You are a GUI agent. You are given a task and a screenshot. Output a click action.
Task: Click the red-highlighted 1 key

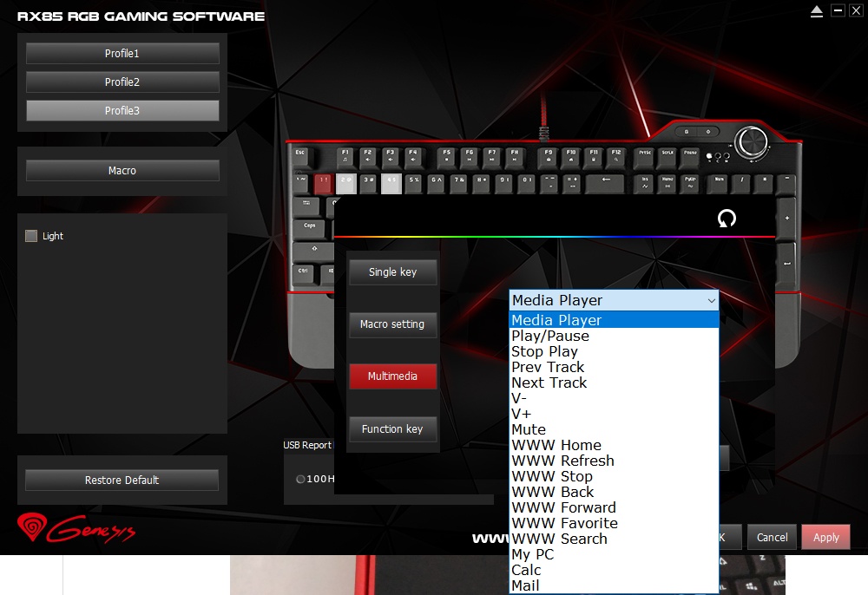point(323,184)
